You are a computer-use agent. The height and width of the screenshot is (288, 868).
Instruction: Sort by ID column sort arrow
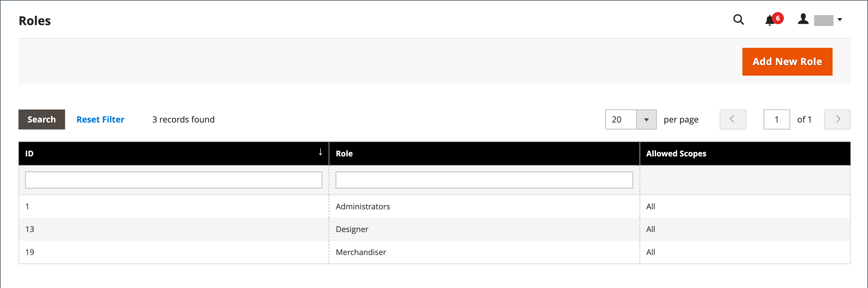coord(320,152)
